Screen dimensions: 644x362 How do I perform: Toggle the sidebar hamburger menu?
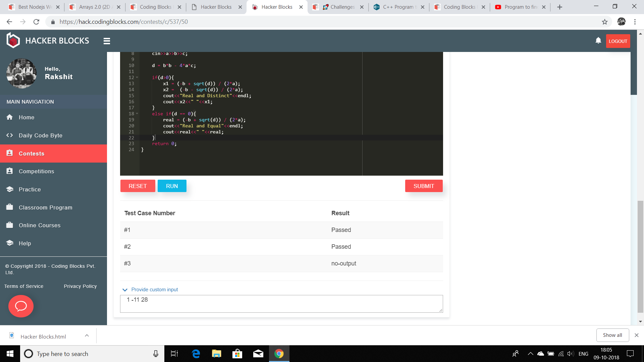click(107, 41)
